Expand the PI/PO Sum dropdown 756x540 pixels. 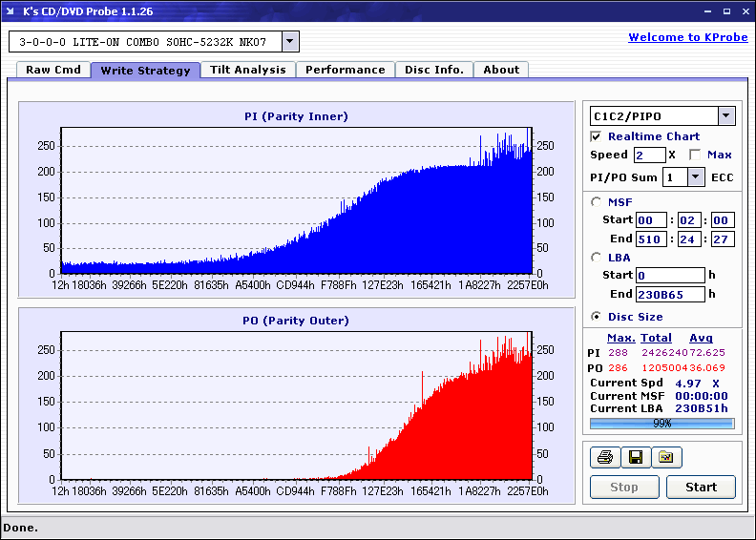click(695, 177)
